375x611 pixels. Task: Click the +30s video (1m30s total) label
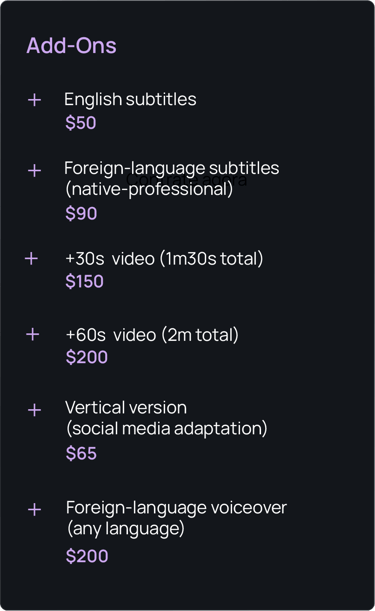pyautogui.click(x=164, y=259)
